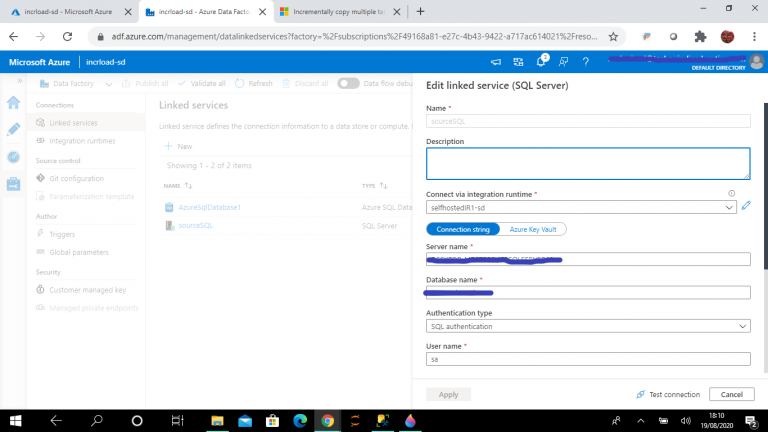Click the Cancel button

pyautogui.click(x=731, y=394)
